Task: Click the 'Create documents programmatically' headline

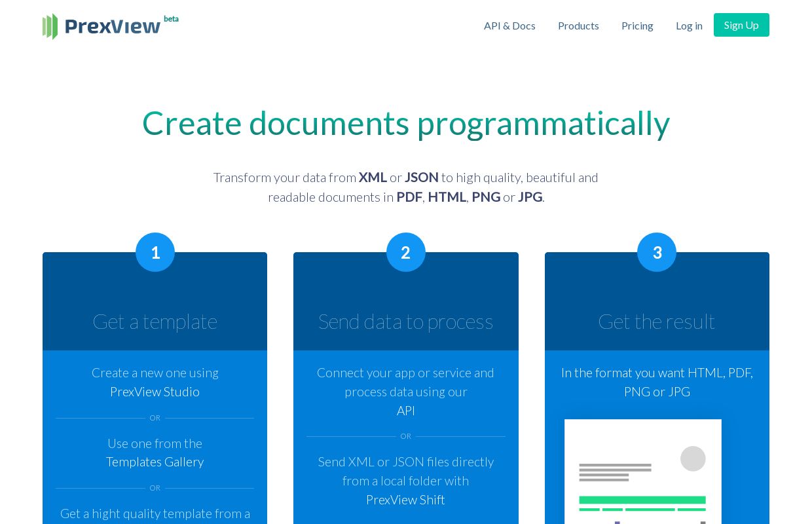Action: click(x=406, y=123)
